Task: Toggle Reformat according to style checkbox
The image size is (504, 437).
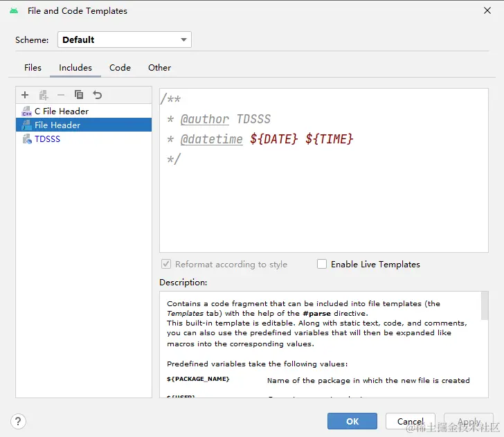Action: pyautogui.click(x=166, y=264)
